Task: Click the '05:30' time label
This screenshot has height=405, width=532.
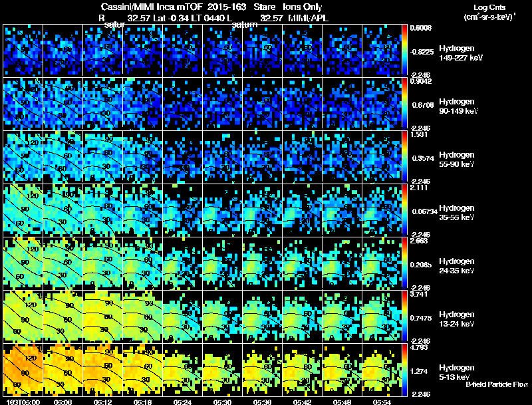Action: click(222, 402)
